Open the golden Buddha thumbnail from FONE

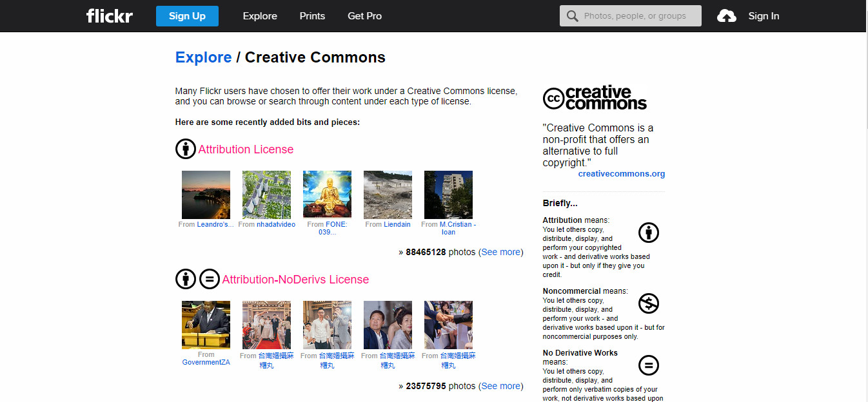pos(327,195)
